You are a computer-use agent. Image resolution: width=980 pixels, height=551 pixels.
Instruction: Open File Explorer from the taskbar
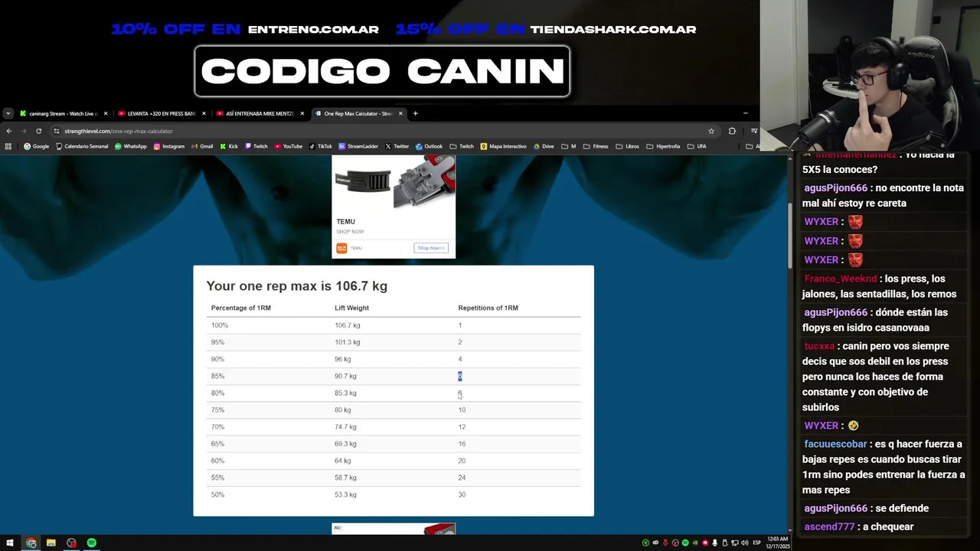coord(51,543)
